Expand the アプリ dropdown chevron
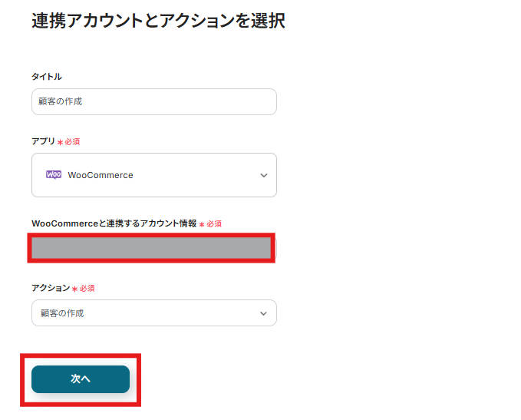 click(264, 175)
